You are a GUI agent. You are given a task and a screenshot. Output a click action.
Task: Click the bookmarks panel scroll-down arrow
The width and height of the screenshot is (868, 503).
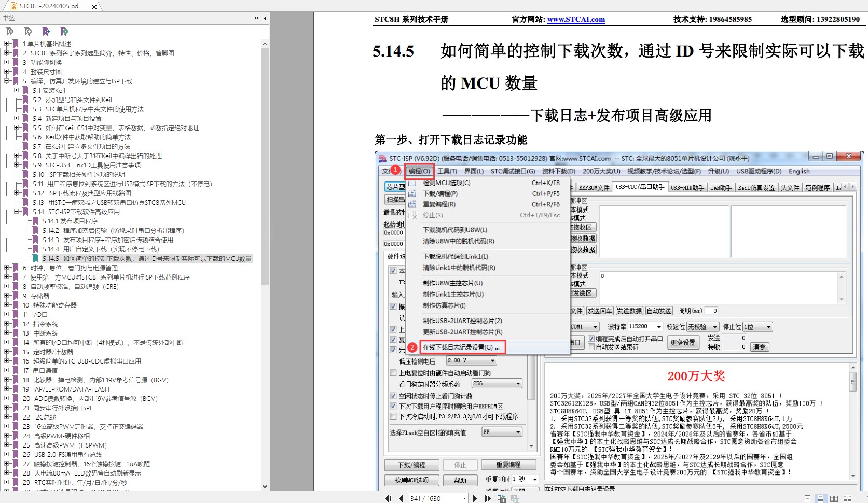(265, 486)
